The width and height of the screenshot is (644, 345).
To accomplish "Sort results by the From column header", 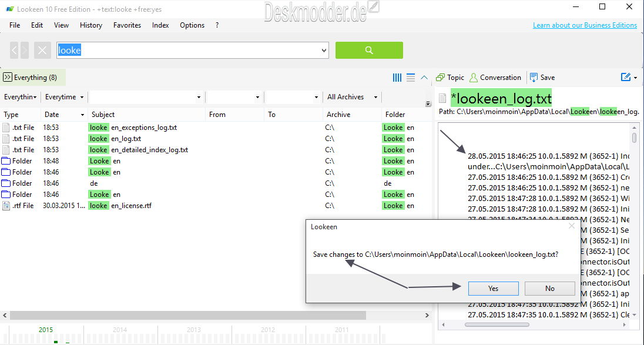I will pyautogui.click(x=234, y=115).
